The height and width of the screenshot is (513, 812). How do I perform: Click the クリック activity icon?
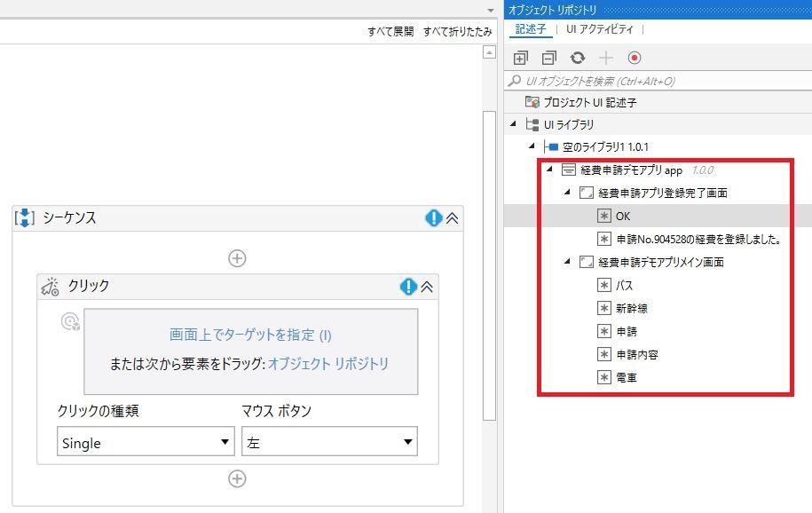[x=51, y=287]
